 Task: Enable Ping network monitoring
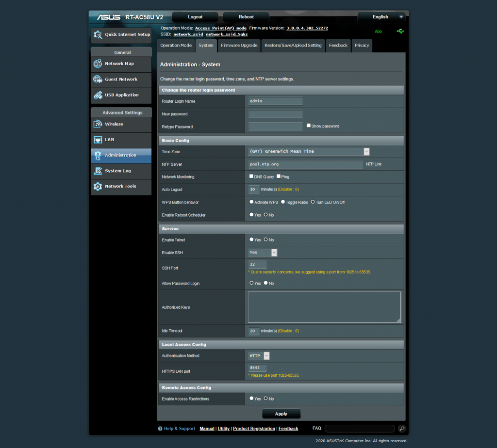[278, 176]
